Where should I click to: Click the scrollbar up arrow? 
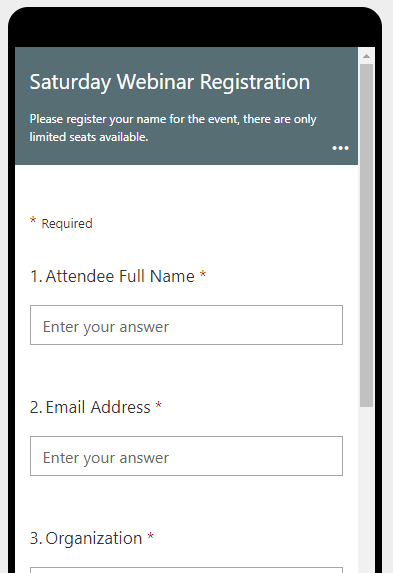pyautogui.click(x=366, y=56)
